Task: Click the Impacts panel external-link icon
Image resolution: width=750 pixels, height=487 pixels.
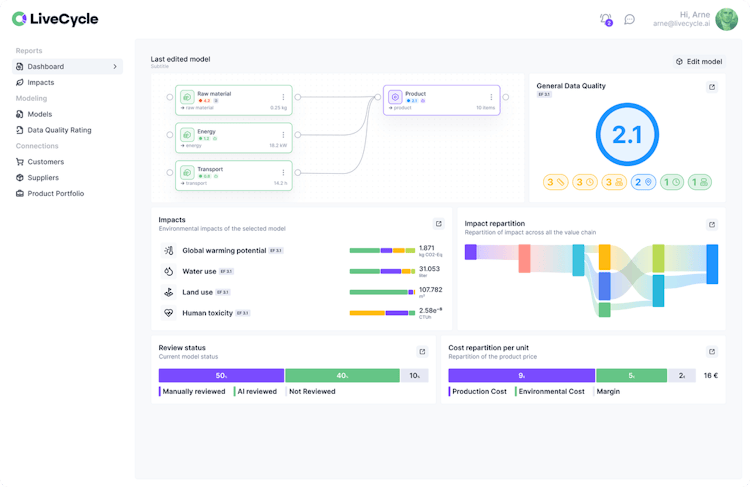Action: point(438,224)
